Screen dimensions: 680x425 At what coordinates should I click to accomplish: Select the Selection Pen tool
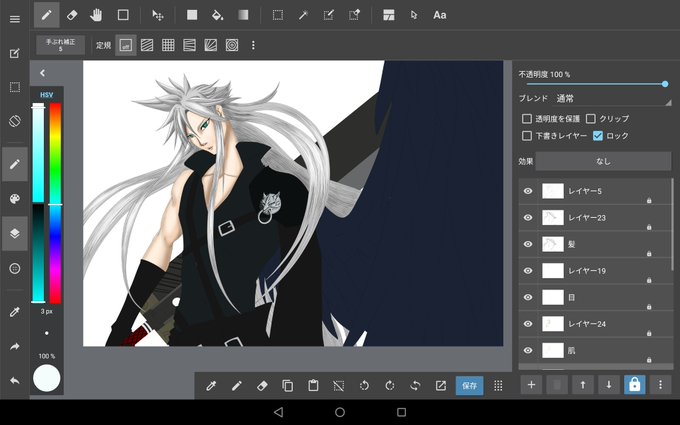pos(329,15)
